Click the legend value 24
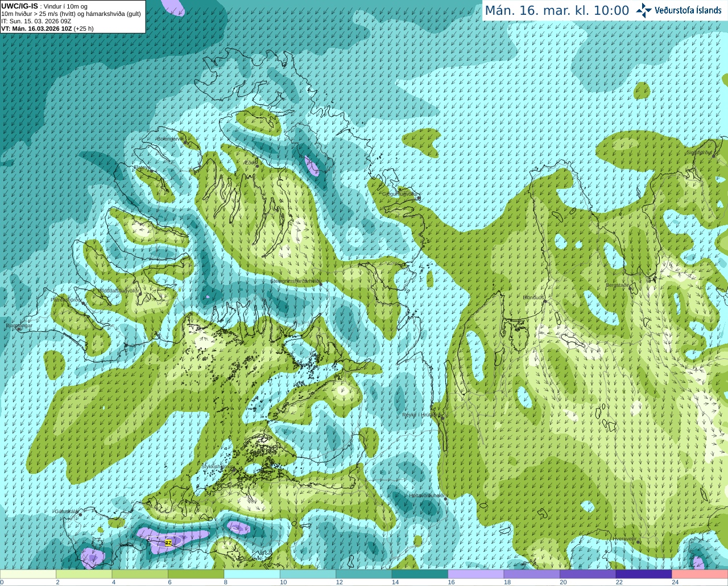This screenshot has width=728, height=586. tap(675, 582)
